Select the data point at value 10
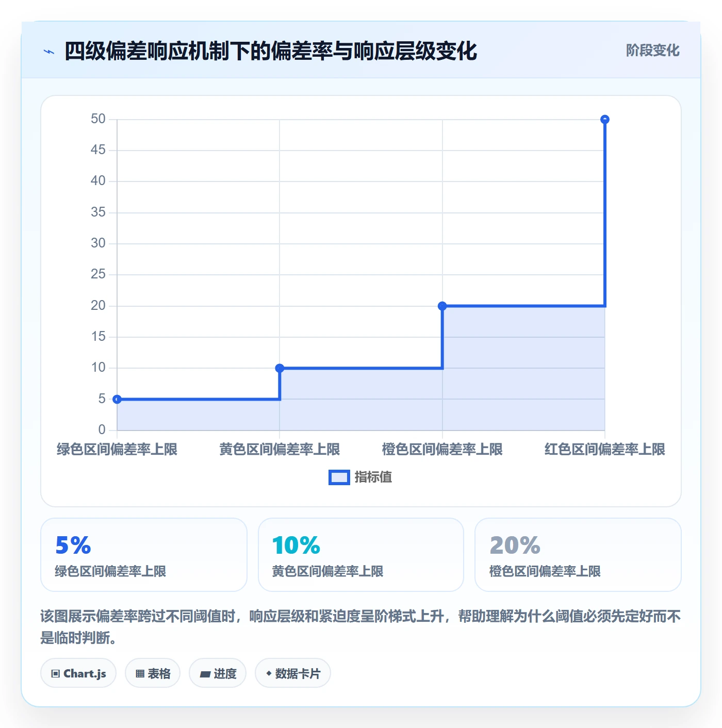722x728 pixels. (280, 368)
